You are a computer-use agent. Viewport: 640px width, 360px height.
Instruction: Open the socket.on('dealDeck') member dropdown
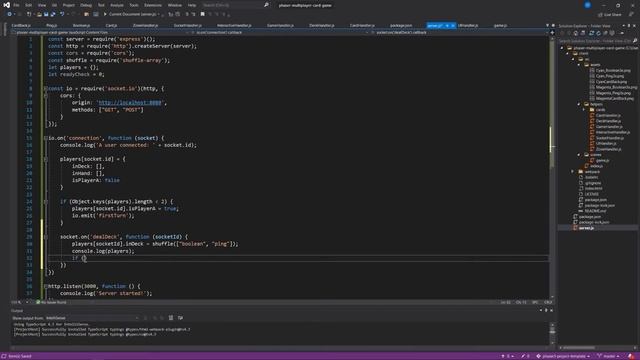click(x=461, y=32)
